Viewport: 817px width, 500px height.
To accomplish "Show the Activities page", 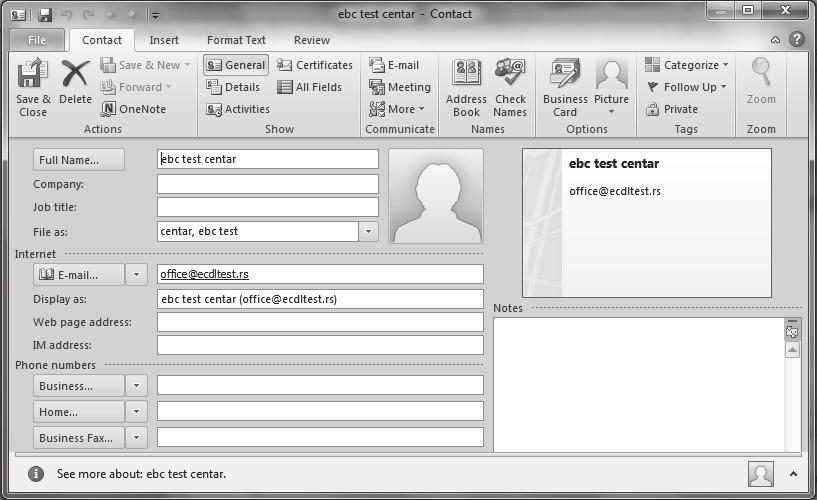I will (x=238, y=109).
